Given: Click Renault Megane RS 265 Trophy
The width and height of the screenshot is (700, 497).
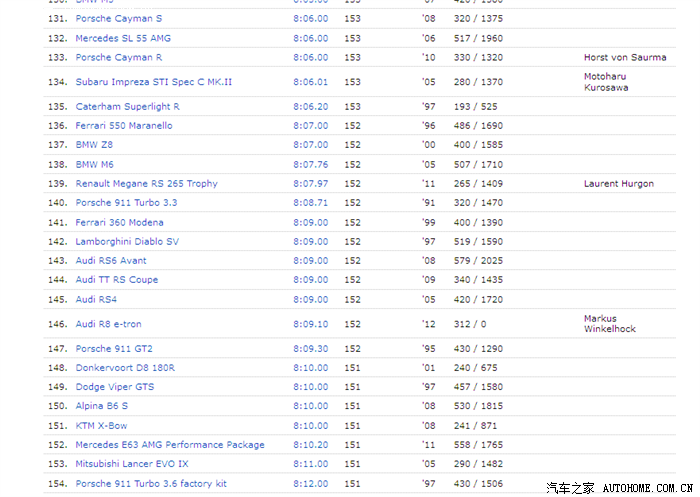Looking at the screenshot, I should [x=146, y=184].
